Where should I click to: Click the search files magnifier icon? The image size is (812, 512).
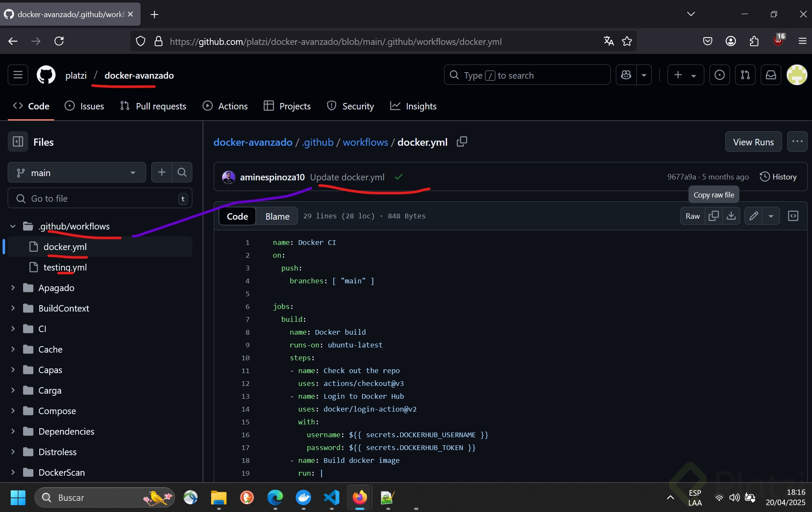click(x=182, y=173)
